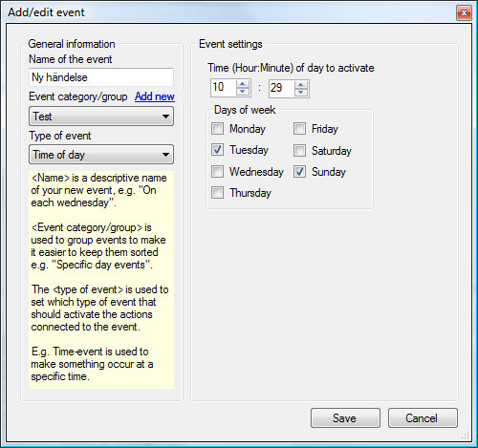The image size is (478, 448).
Task: Increase the minute value with up arrow
Action: point(301,84)
